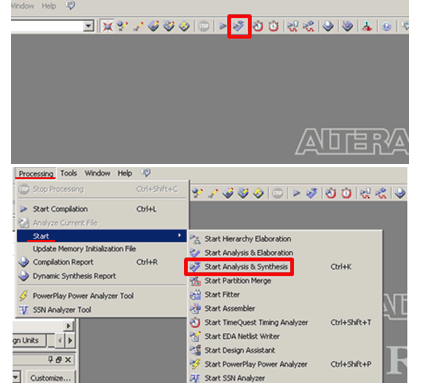The height and width of the screenshot is (383, 434).
Task: Select Start TimeQuest Timing Analyzer
Action: tap(285, 323)
